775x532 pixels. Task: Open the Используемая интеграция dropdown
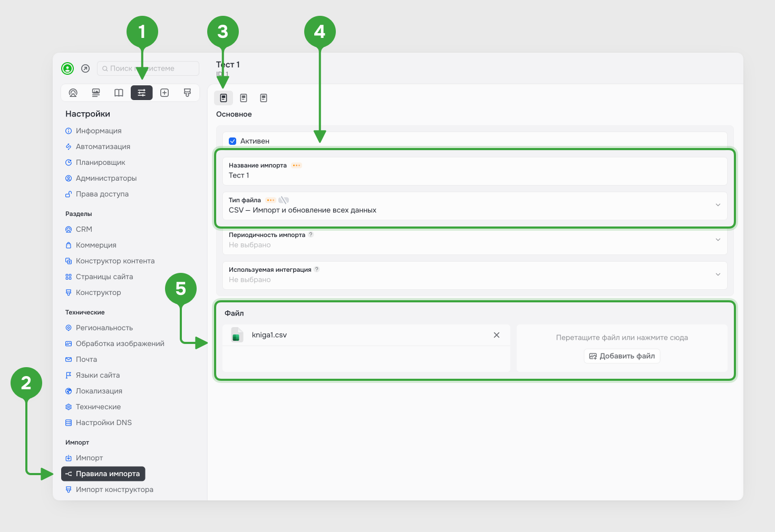click(718, 274)
